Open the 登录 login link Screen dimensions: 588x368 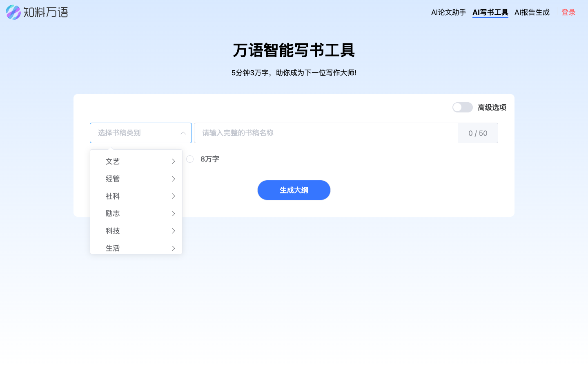pyautogui.click(x=568, y=12)
